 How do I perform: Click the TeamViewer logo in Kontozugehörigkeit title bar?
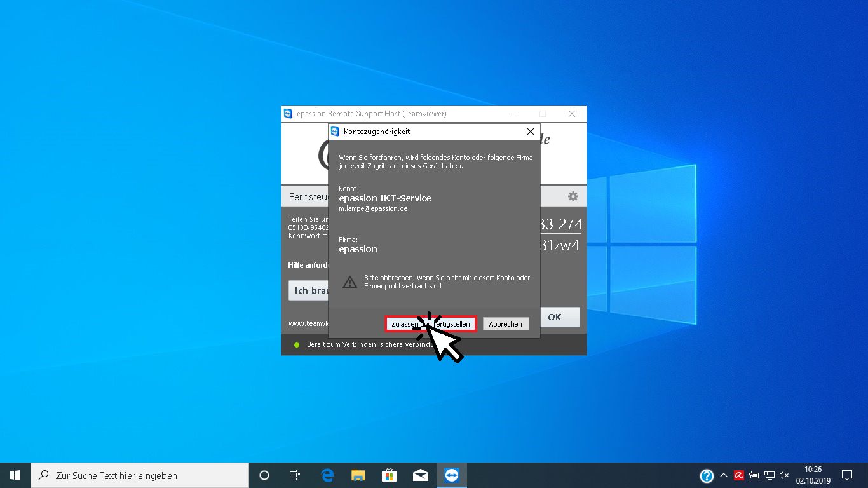click(x=336, y=132)
